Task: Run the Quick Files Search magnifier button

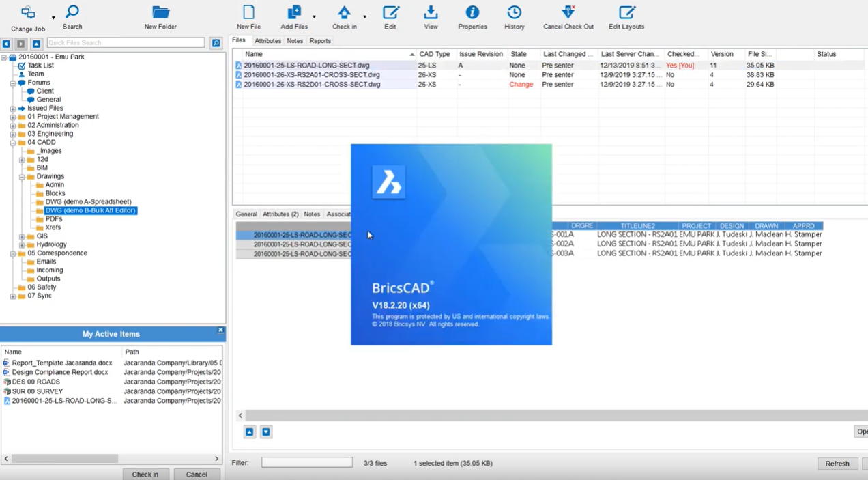Action: (216, 43)
